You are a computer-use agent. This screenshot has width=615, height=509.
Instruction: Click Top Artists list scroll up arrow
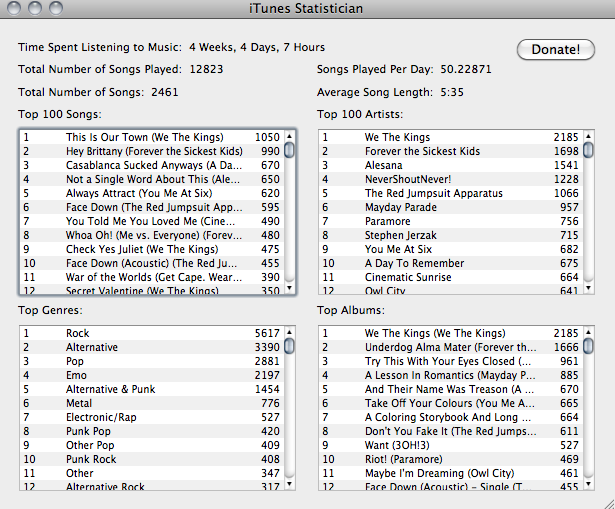pyautogui.click(x=588, y=136)
